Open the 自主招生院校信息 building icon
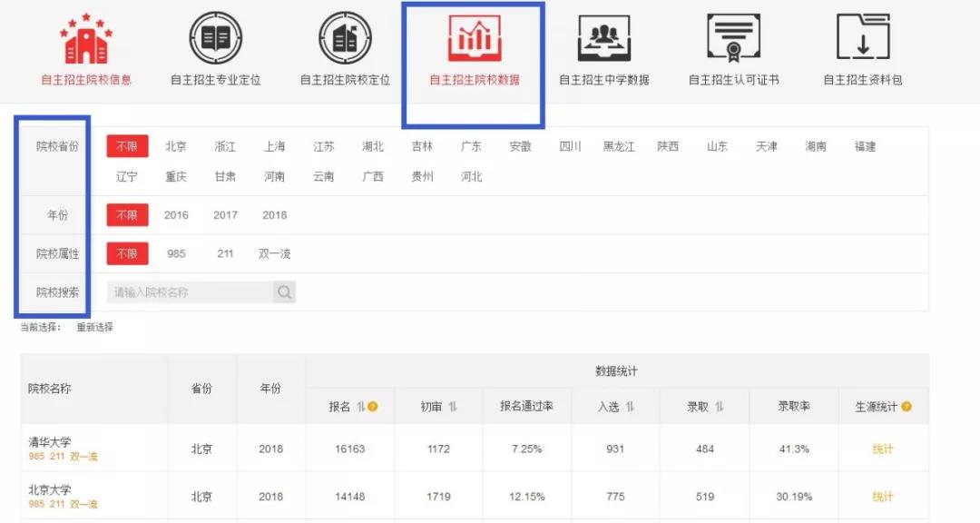The image size is (980, 523). coord(86,38)
